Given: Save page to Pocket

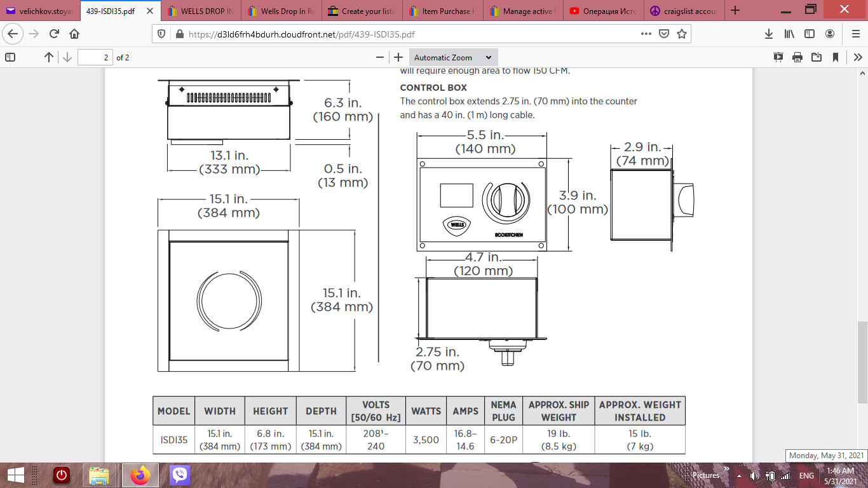Looking at the screenshot, I should tap(664, 34).
